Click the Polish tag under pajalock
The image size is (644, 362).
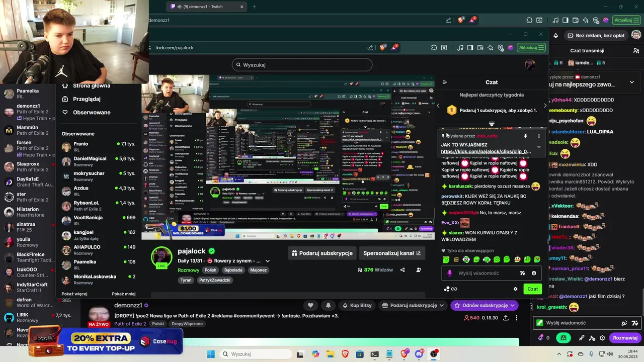(x=210, y=270)
